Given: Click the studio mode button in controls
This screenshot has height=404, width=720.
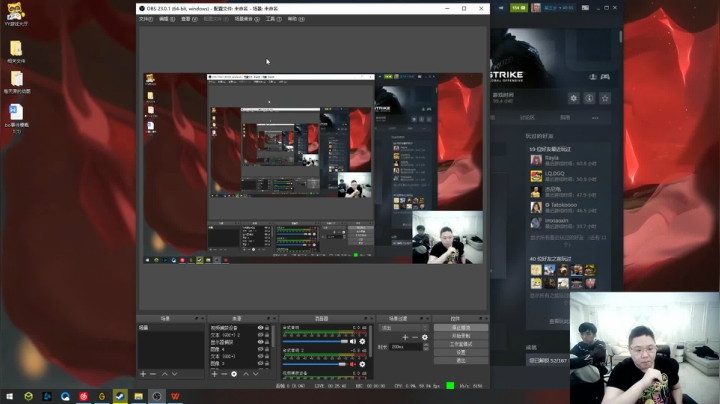Looking at the screenshot, I should pyautogui.click(x=461, y=344).
